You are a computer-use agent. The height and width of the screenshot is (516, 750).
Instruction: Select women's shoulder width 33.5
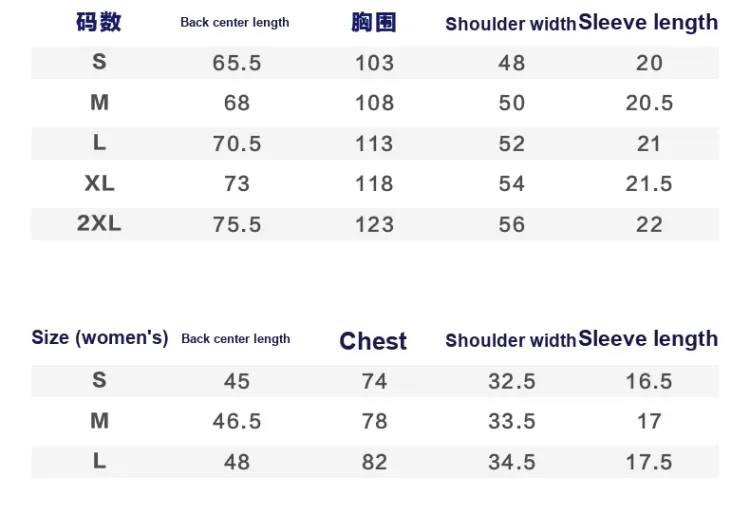[x=512, y=421]
